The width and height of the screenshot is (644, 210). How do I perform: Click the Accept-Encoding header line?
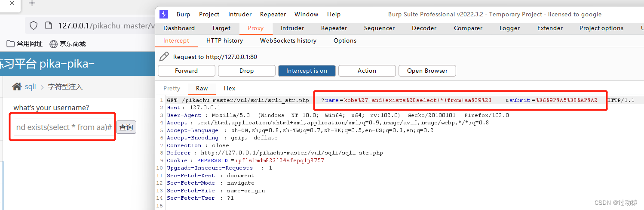coord(222,138)
